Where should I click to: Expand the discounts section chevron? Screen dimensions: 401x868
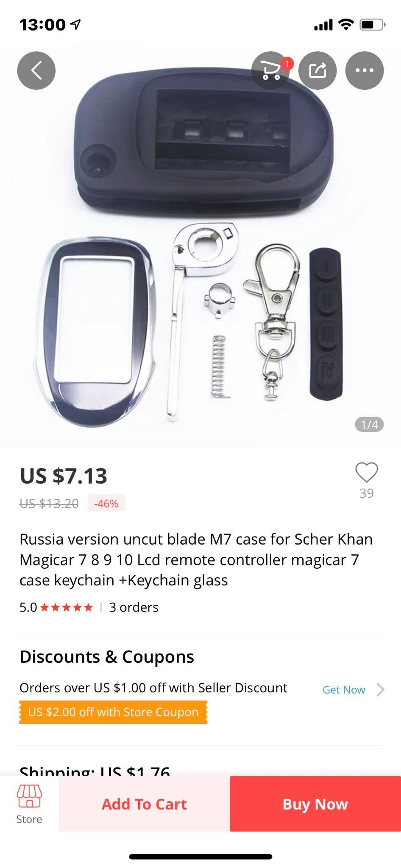380,690
